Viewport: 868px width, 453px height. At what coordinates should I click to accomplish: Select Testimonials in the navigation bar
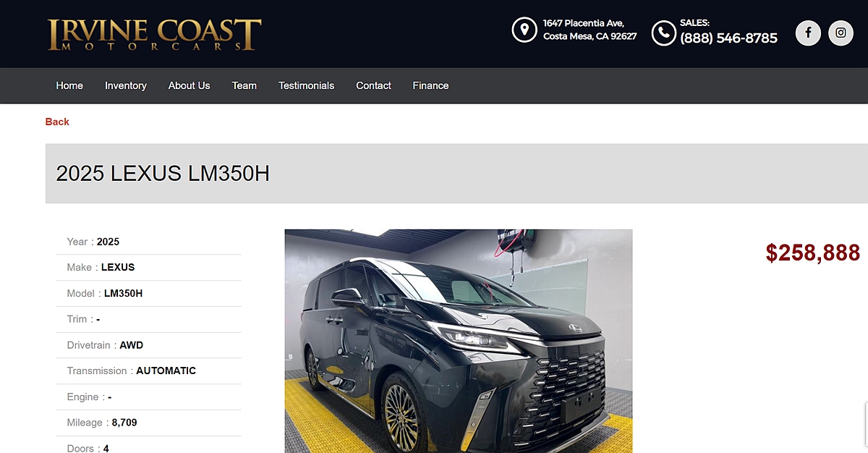click(307, 85)
